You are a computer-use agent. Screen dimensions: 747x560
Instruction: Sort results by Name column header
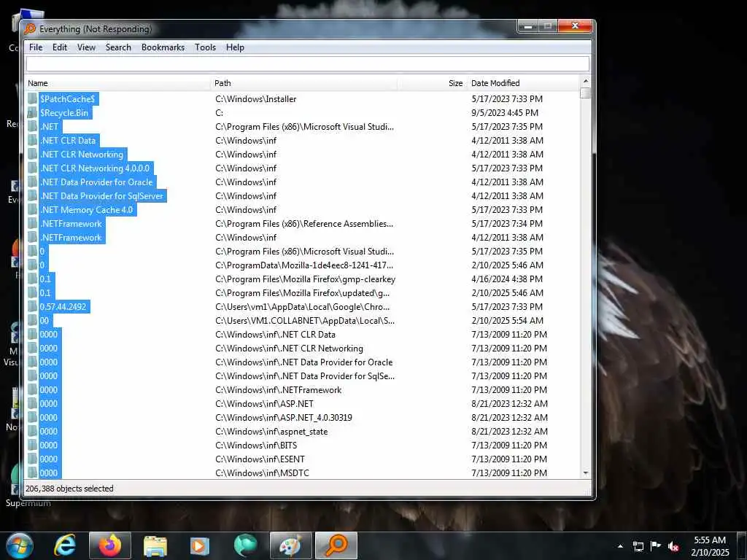tap(117, 83)
